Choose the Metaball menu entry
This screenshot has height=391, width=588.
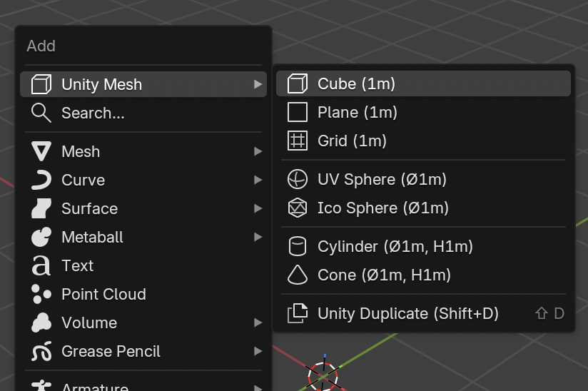coord(143,237)
